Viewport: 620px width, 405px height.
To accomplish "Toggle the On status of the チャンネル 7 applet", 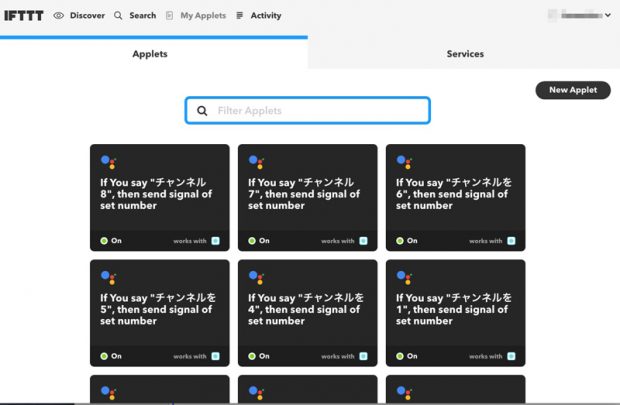I will point(259,241).
